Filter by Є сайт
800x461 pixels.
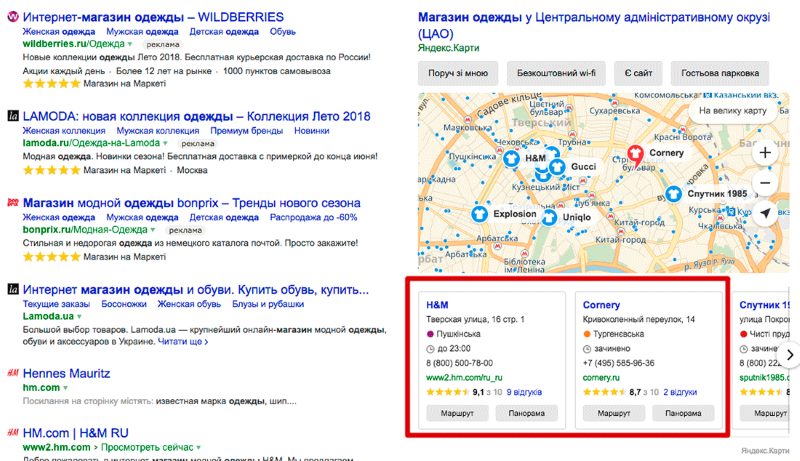click(x=638, y=73)
